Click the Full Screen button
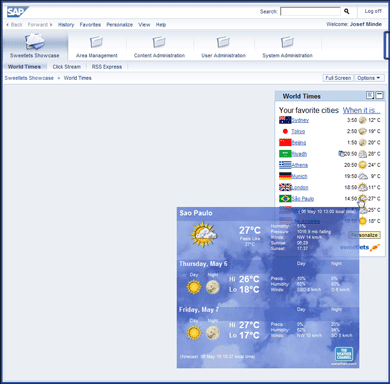 pos(338,78)
